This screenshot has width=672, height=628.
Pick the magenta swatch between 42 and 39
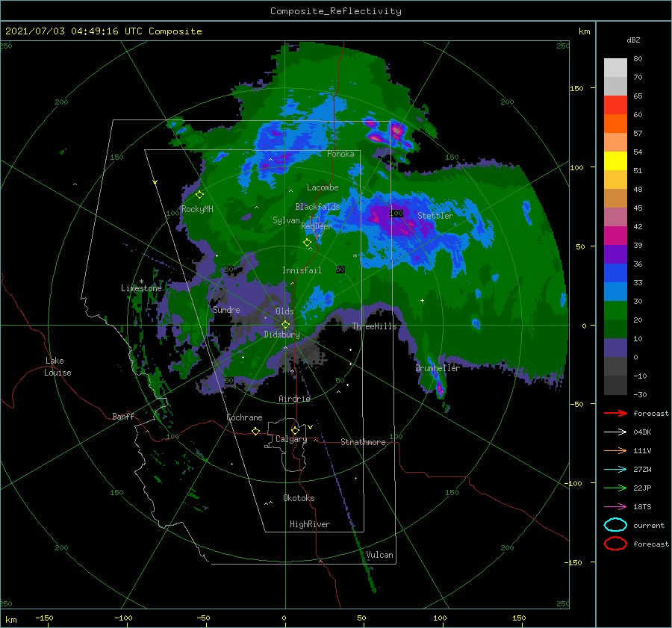coord(615,235)
